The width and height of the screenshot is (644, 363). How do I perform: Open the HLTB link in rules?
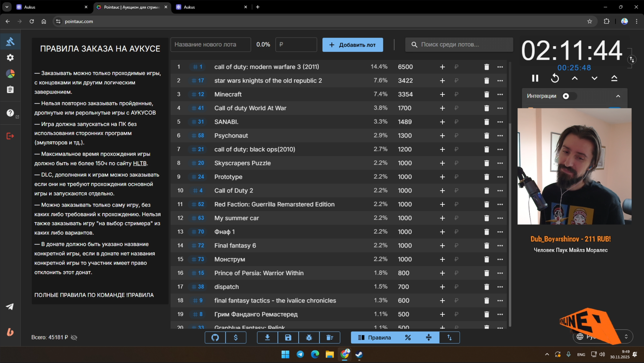(x=140, y=163)
